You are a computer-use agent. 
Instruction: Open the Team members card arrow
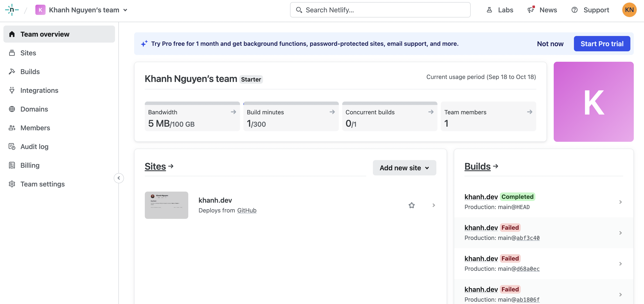tap(529, 112)
